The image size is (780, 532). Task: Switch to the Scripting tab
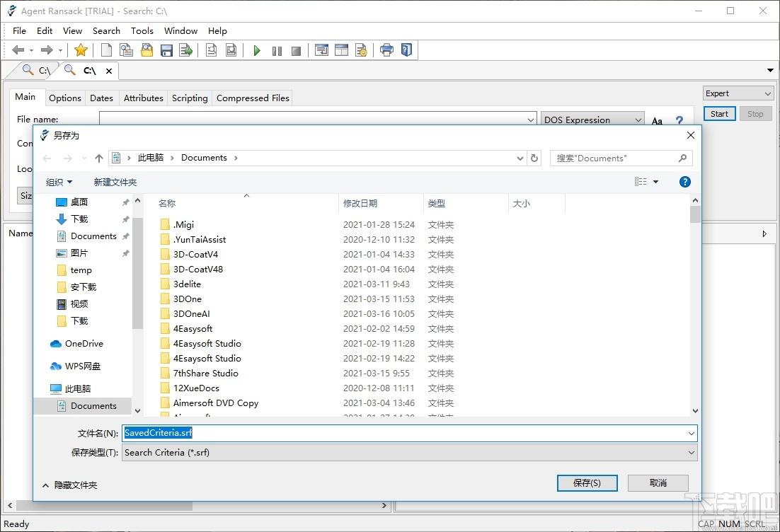[x=190, y=98]
